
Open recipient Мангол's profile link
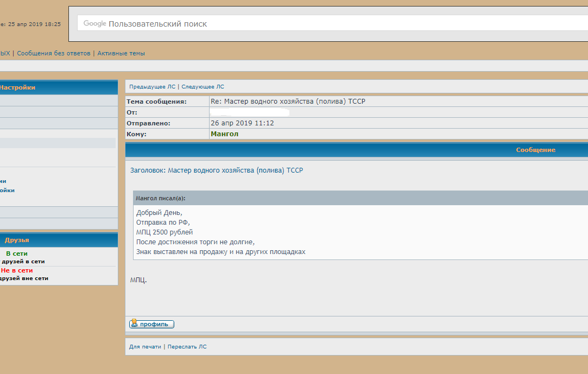224,134
